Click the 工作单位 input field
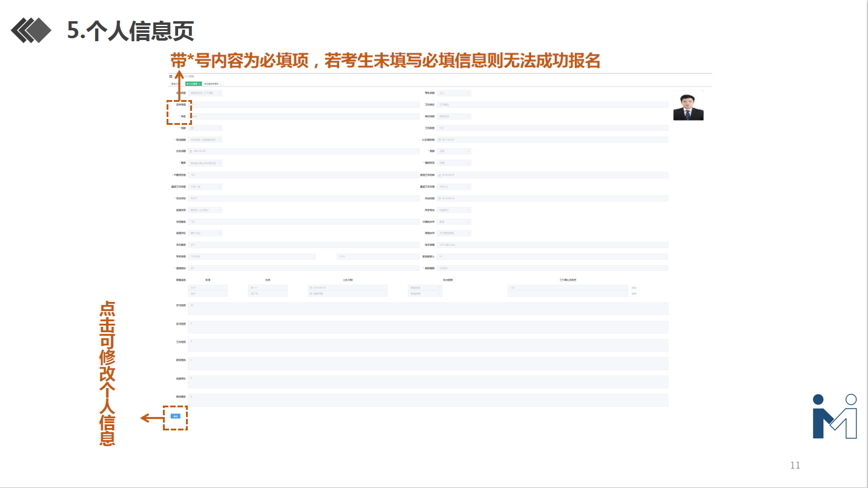Viewport: 868px width, 488px height. click(x=552, y=105)
